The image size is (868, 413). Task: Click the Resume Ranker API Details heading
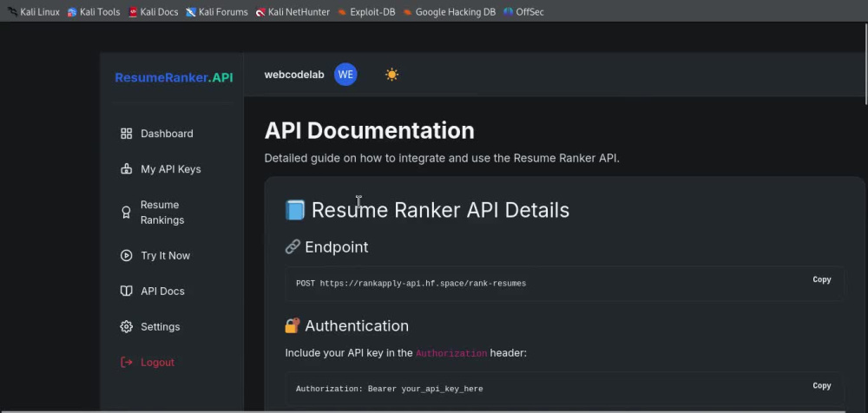pos(440,210)
